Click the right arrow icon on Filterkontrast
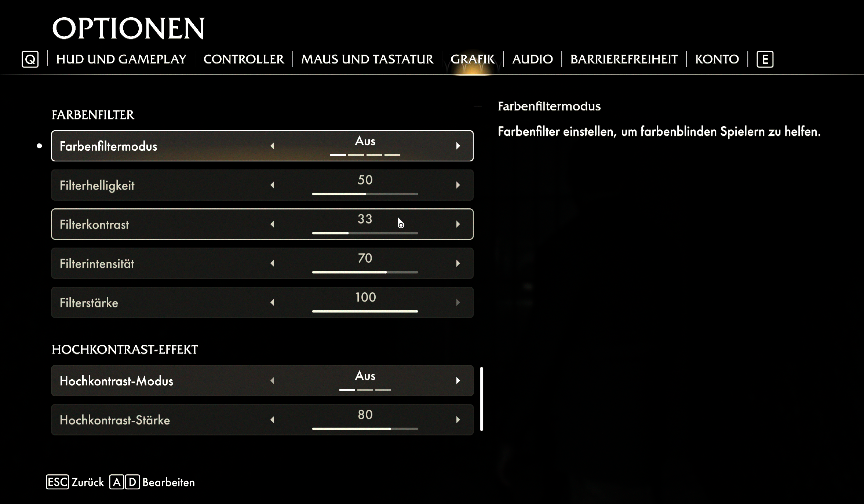864x504 pixels. [x=458, y=224]
